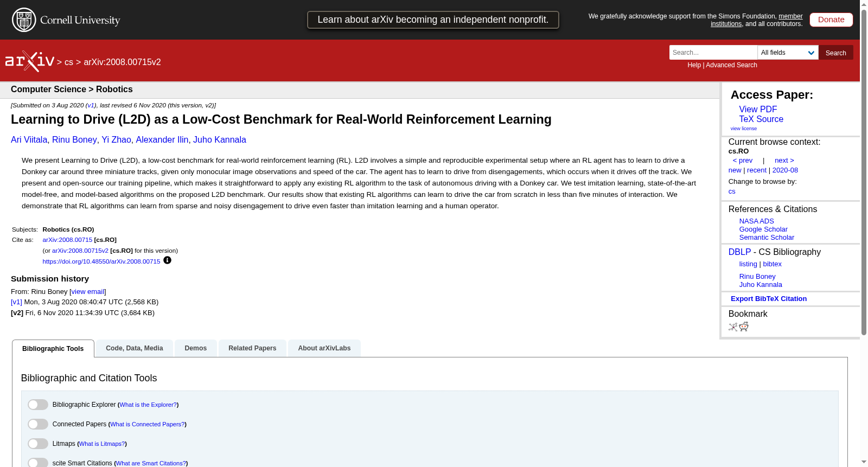Open Advanced Search link

coord(731,65)
